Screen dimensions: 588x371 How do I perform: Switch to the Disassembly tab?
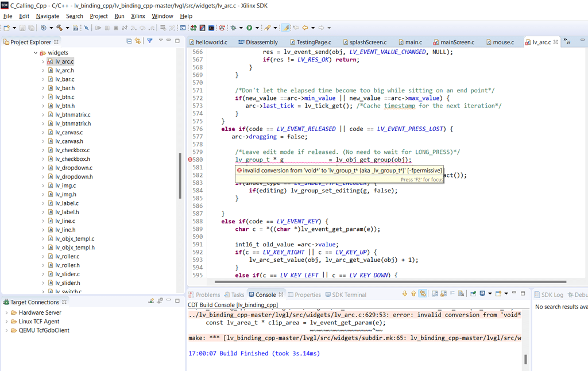pos(258,42)
